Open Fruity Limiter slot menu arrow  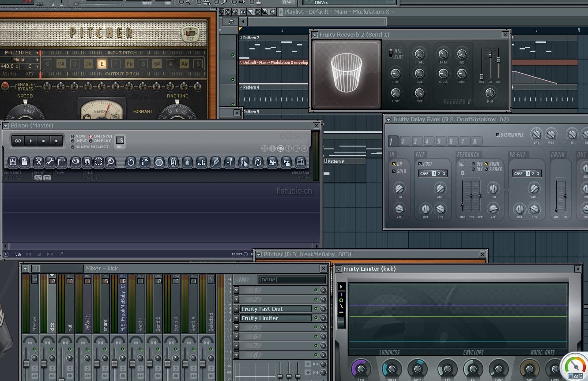coord(236,318)
